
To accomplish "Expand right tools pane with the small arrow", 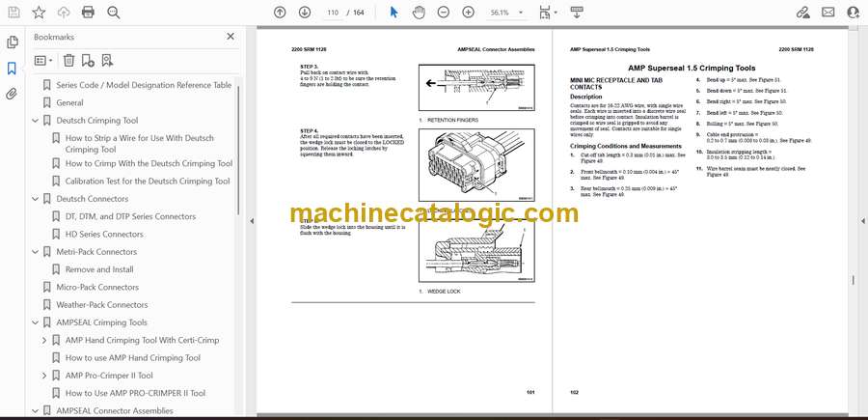I will pos(862,221).
